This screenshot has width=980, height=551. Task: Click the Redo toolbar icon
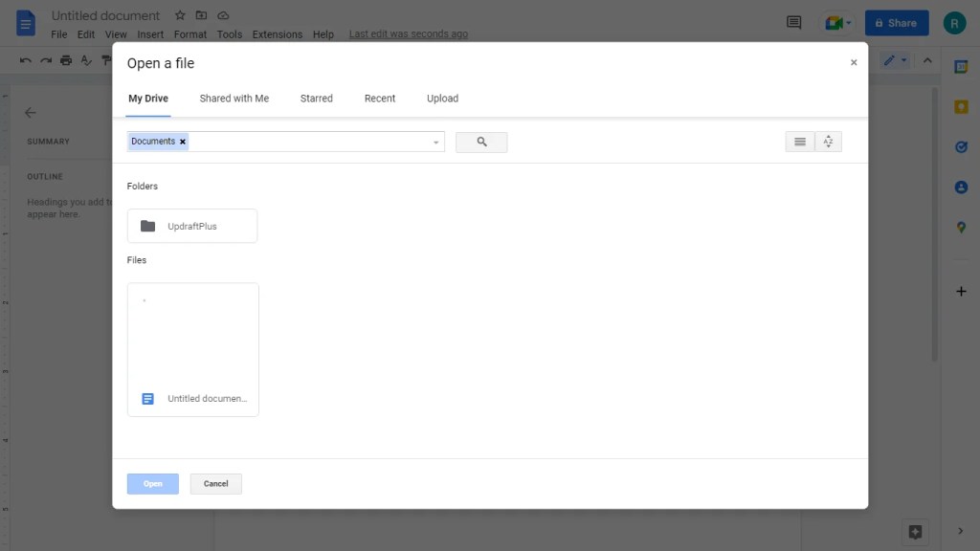pos(46,60)
